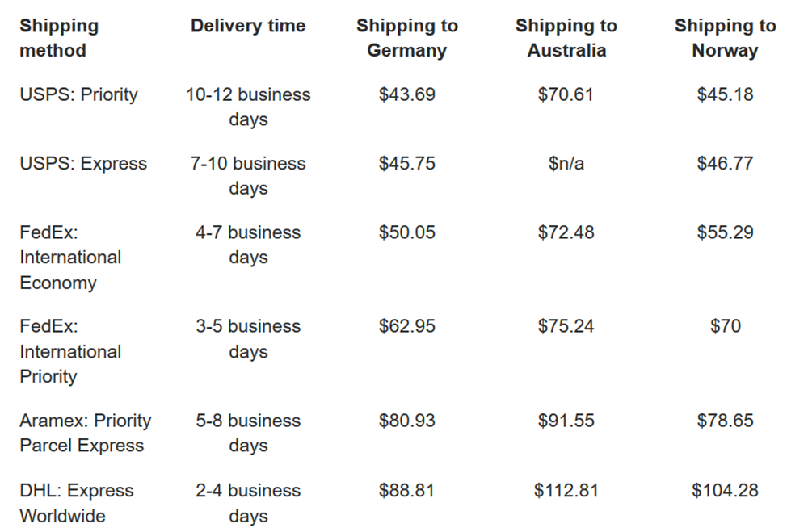
Task: Click the Shipping to Germany header
Action: (407, 38)
